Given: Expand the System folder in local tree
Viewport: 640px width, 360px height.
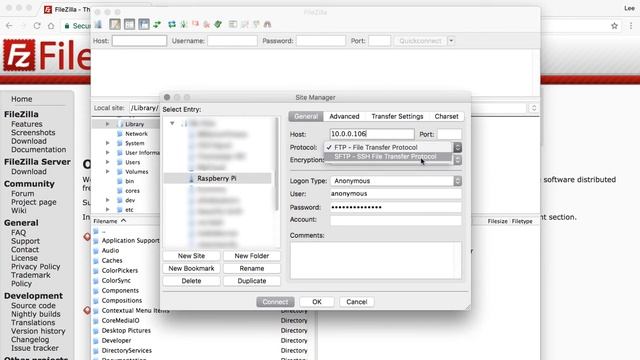Looking at the screenshot, I should 107,143.
